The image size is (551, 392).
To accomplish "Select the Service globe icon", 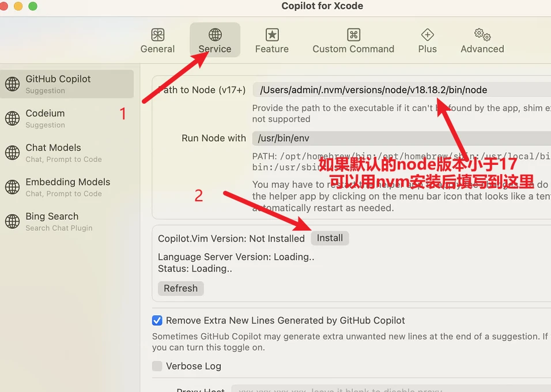I will pos(215,35).
